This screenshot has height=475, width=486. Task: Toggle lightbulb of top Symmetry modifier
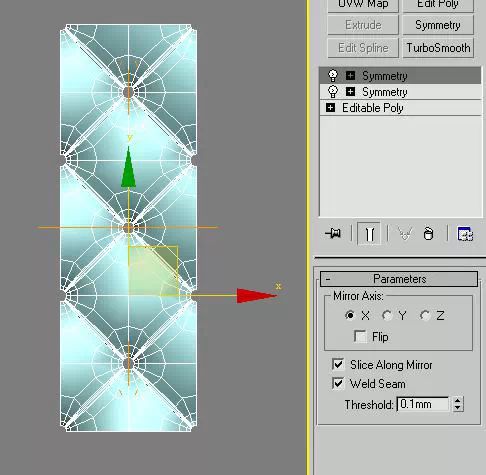click(x=333, y=75)
